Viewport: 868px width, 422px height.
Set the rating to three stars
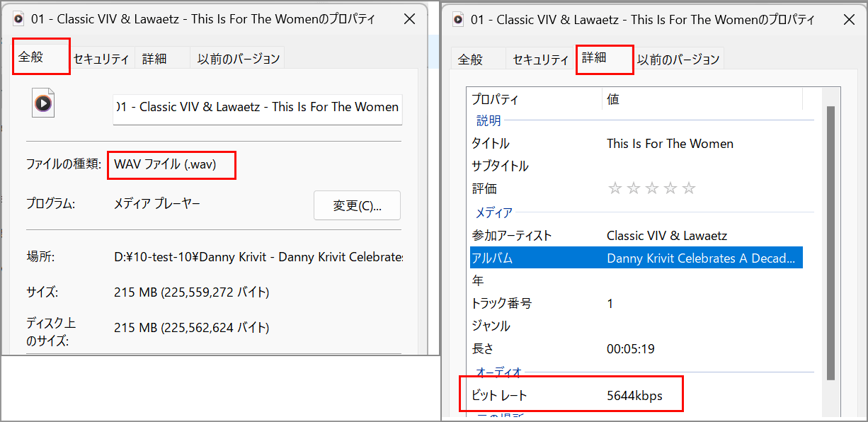coord(651,188)
